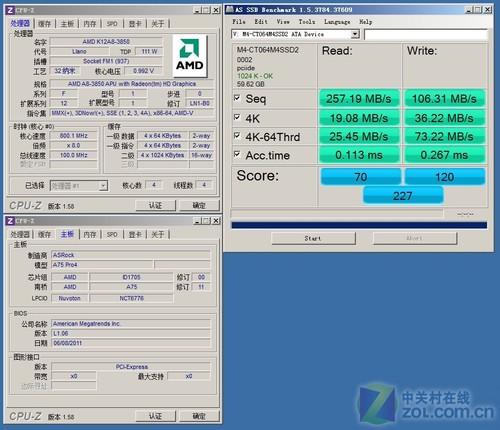
Task: Click the AMD logo in CPU-Z processor window
Action: tap(190, 56)
